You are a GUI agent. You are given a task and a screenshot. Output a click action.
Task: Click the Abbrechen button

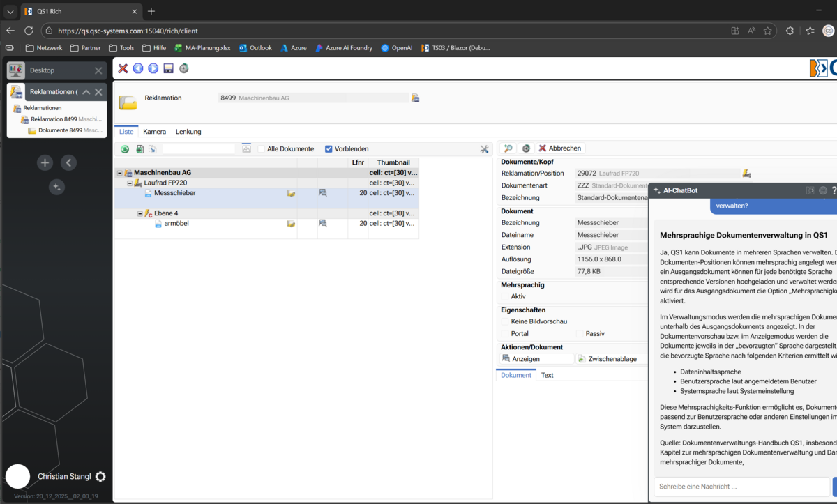(559, 148)
